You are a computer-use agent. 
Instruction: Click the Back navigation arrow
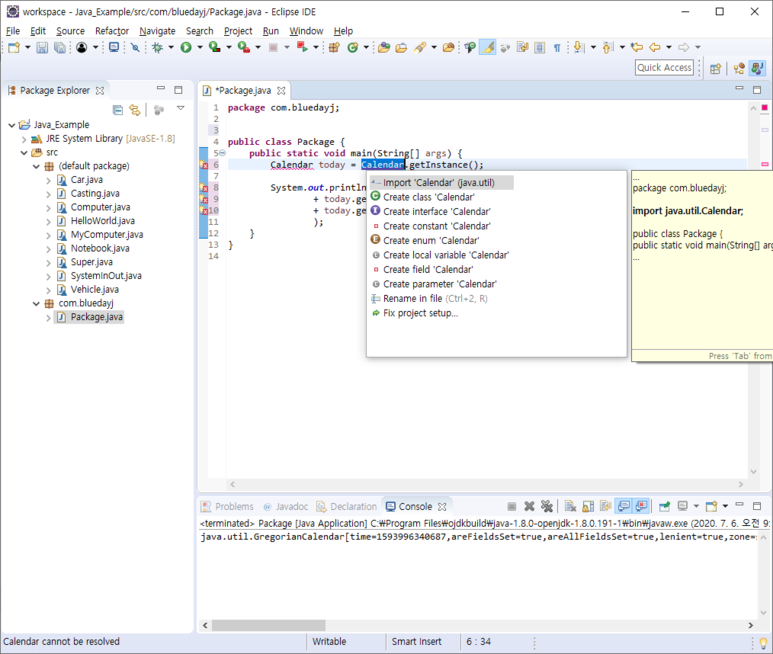pyautogui.click(x=655, y=47)
